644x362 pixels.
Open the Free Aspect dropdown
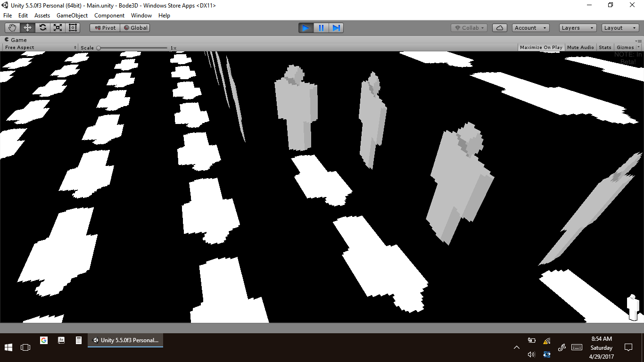tap(41, 47)
